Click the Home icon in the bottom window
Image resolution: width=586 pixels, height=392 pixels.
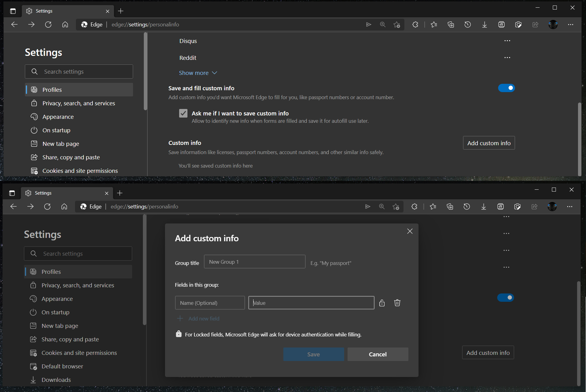(64, 207)
